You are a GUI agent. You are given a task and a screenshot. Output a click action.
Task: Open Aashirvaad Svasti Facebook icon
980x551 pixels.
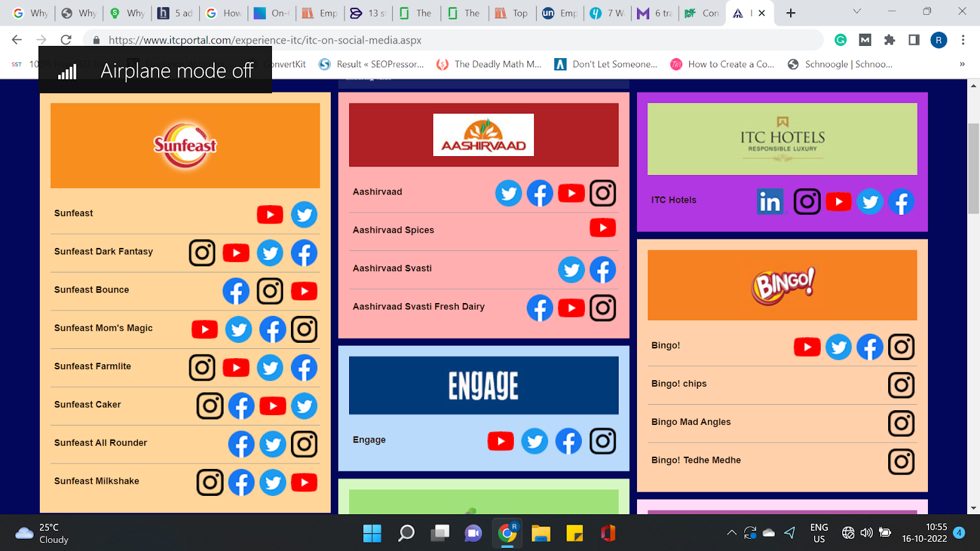603,270
